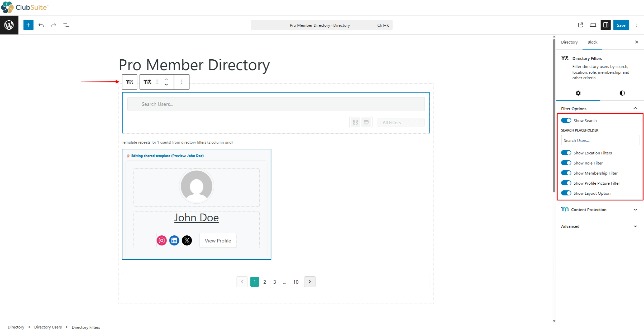Click the preview in new tab icon
The width and height of the screenshot is (644, 331).
tap(580, 25)
